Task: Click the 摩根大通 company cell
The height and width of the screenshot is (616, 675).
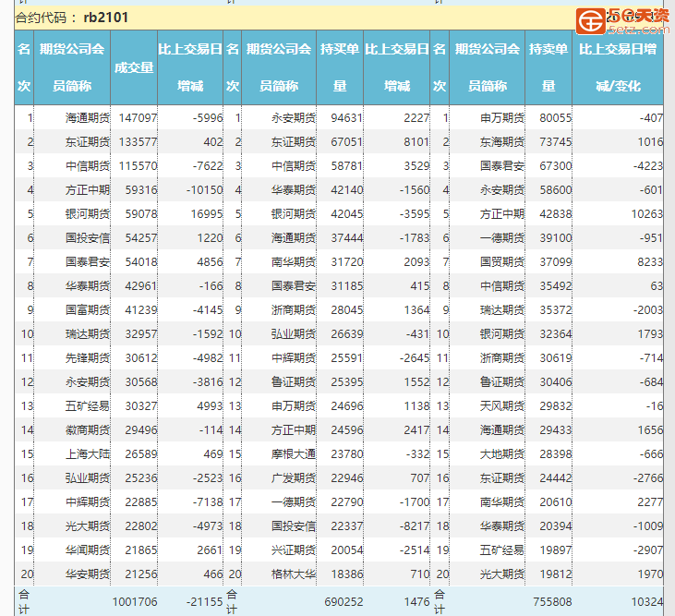Action: (x=294, y=453)
